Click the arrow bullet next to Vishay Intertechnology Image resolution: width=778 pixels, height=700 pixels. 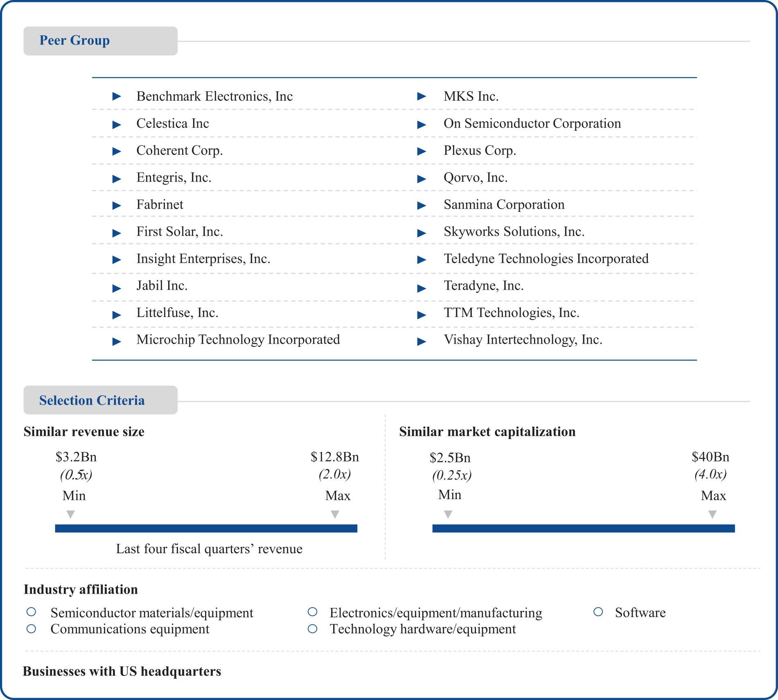coord(422,342)
